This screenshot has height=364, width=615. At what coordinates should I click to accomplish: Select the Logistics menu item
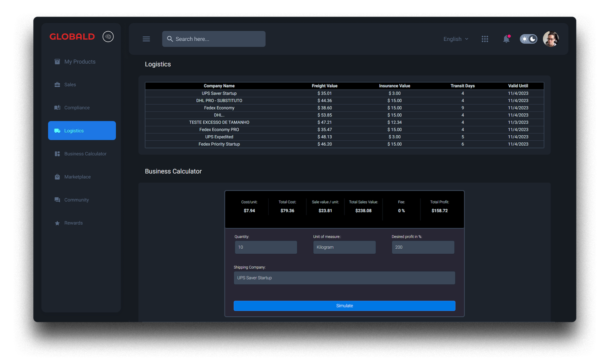pyautogui.click(x=82, y=131)
